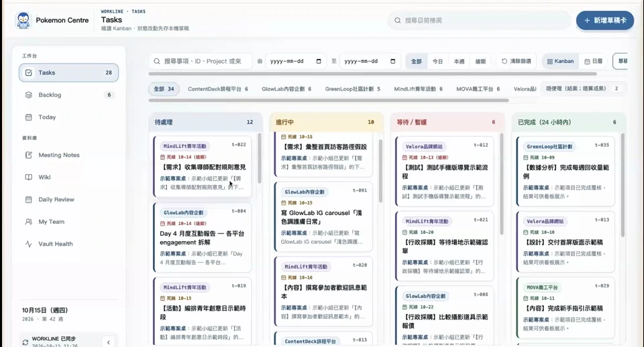The width and height of the screenshot is (644, 347).
Task: Filter by MOVA義工平台 project chip
Action: point(478,88)
